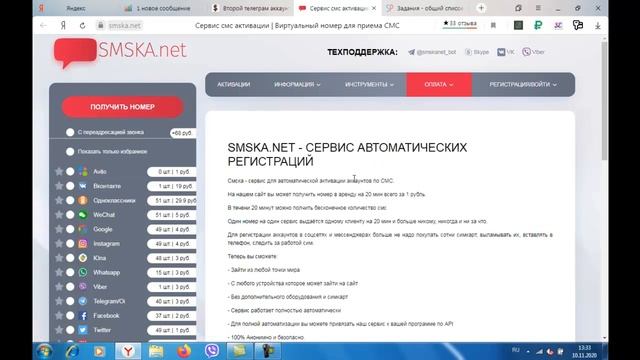Select the Одноклассники service radio button
This screenshot has width=640, height=360.
coord(70,200)
